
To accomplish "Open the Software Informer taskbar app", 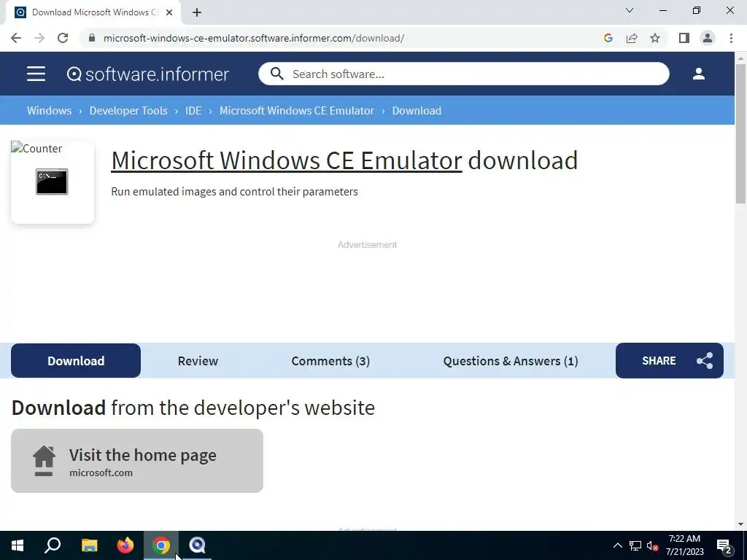I will click(x=197, y=545).
